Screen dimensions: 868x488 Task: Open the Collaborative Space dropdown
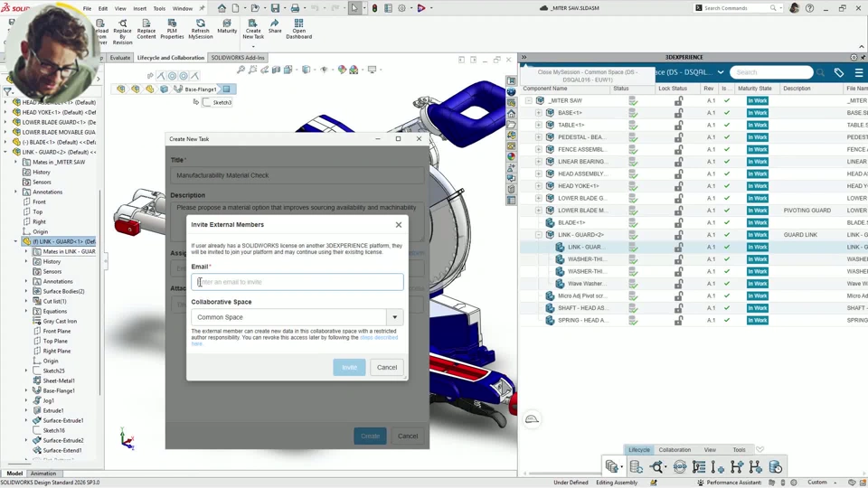pyautogui.click(x=395, y=317)
